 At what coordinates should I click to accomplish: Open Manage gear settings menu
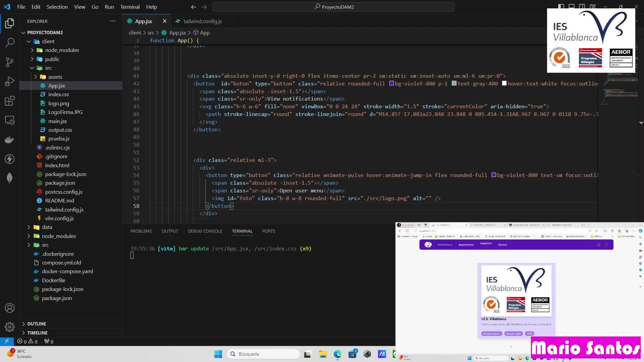pyautogui.click(x=10, y=327)
